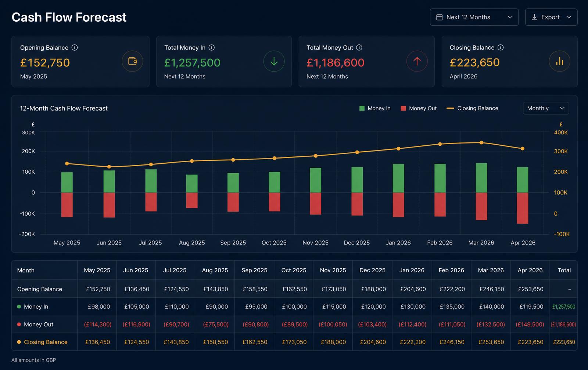Click Money In value £90,000
The height and width of the screenshot is (370, 588).
217,306
